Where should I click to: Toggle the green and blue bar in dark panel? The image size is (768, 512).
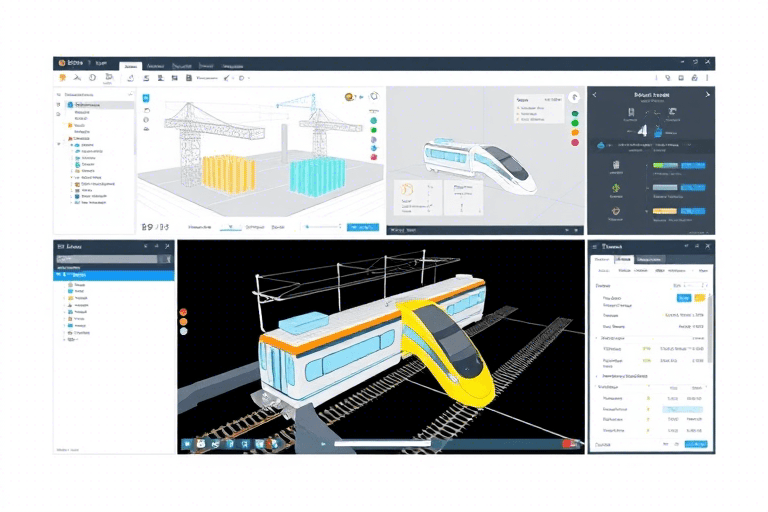click(678, 166)
